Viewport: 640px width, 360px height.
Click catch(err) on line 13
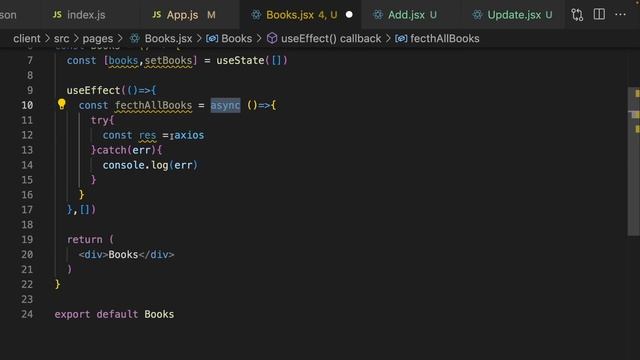pyautogui.click(x=127, y=150)
